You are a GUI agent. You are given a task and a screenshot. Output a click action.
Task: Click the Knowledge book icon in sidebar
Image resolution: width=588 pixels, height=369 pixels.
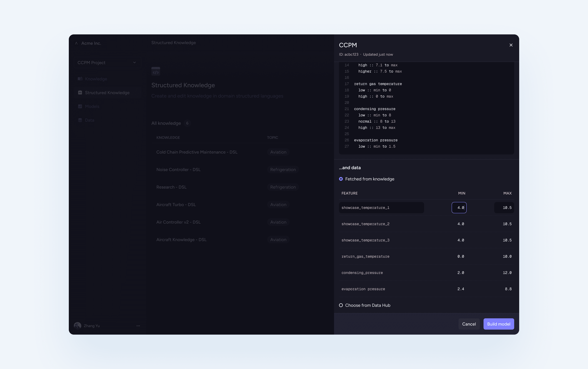tap(80, 79)
